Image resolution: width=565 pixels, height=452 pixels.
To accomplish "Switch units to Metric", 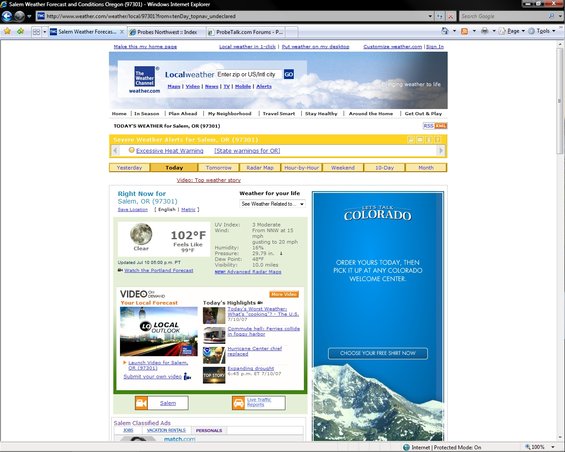I will pos(188,209).
